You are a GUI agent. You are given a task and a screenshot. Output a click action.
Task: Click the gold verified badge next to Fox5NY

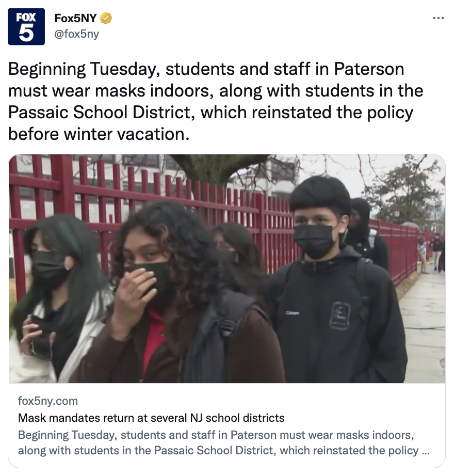pos(106,19)
